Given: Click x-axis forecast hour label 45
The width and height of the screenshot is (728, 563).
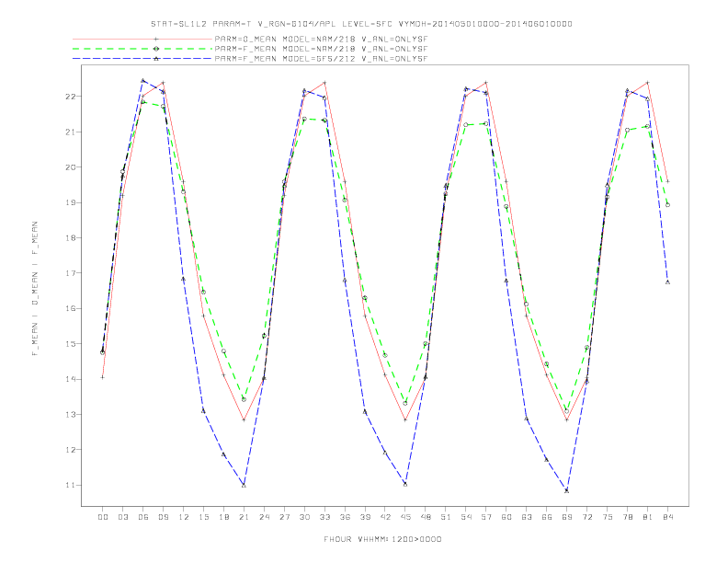Looking at the screenshot, I should click(405, 517).
